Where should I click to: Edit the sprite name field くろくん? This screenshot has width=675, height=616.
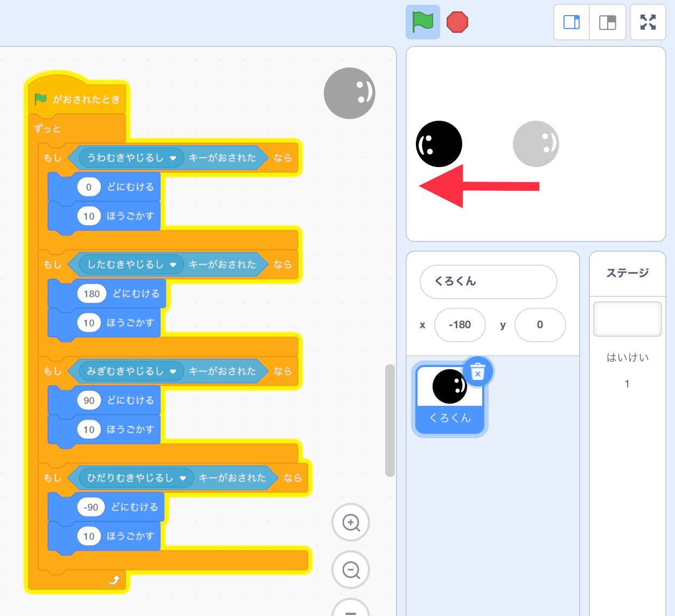[488, 281]
